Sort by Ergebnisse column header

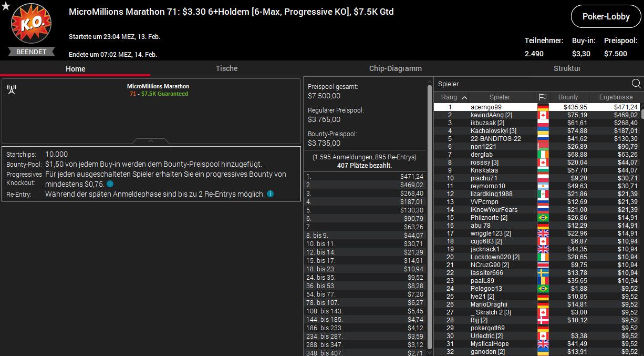(x=613, y=97)
